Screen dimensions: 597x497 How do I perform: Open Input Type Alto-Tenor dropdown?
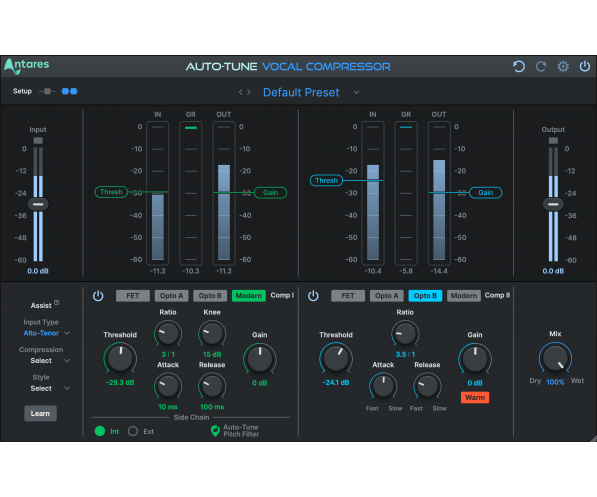coord(46,333)
